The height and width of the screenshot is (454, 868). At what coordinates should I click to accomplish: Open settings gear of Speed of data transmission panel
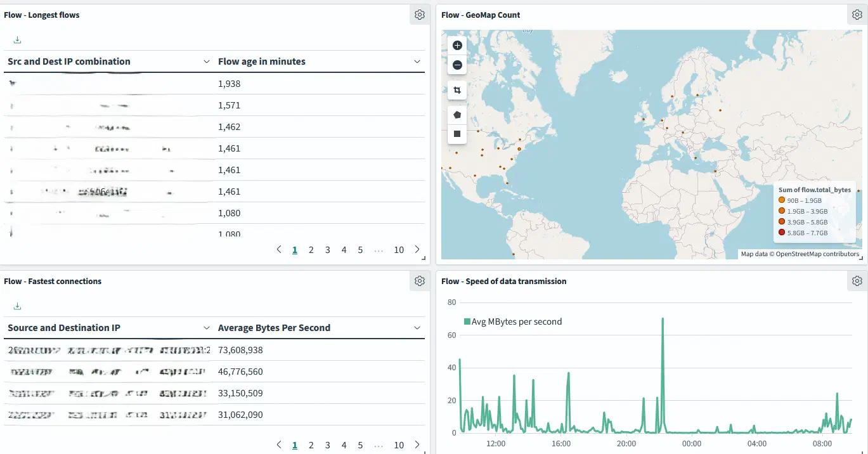coord(857,281)
